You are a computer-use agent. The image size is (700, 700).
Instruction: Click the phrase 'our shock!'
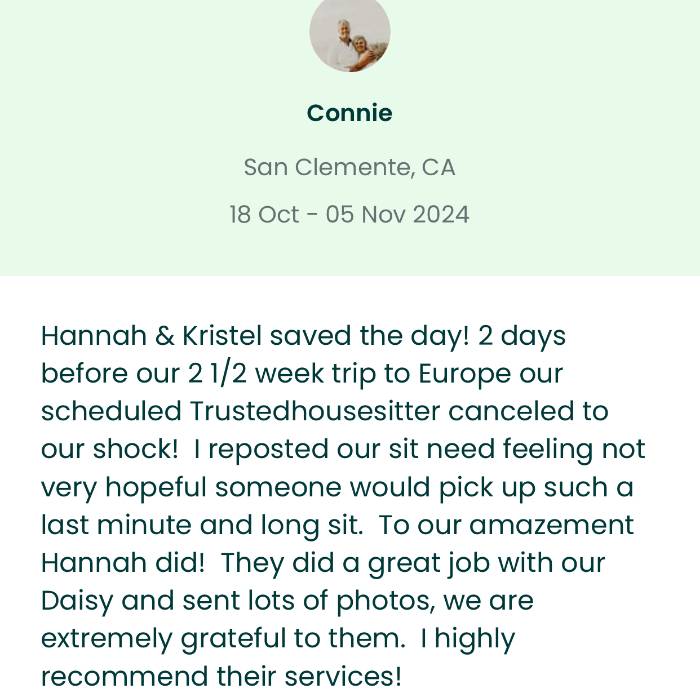(x=109, y=449)
